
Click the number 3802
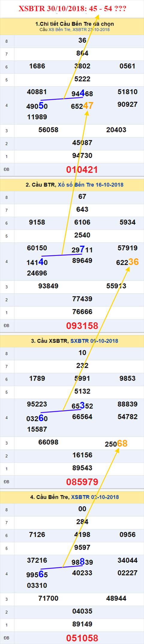pyautogui.click(x=82, y=66)
